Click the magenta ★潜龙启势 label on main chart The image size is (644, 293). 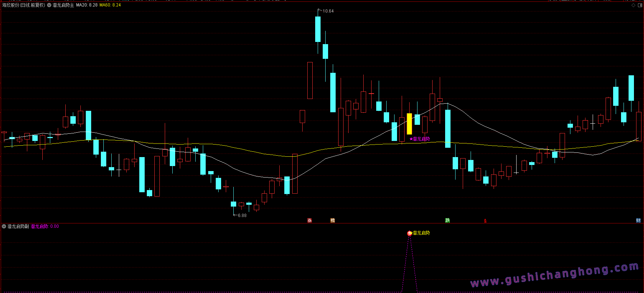click(420, 139)
